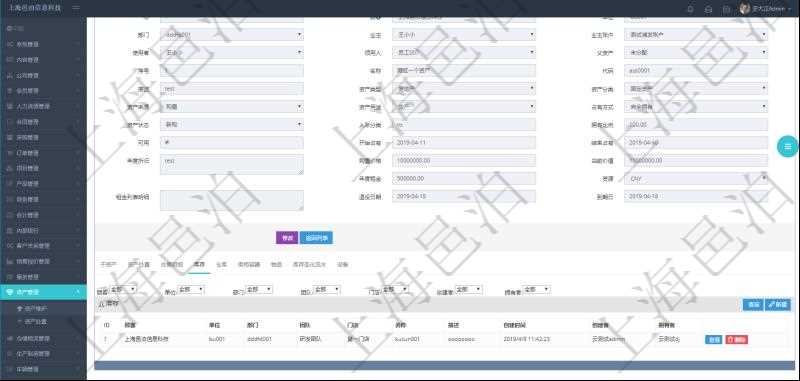Open the 父资产 dropdown showing 未分配

pyautogui.click(x=696, y=53)
